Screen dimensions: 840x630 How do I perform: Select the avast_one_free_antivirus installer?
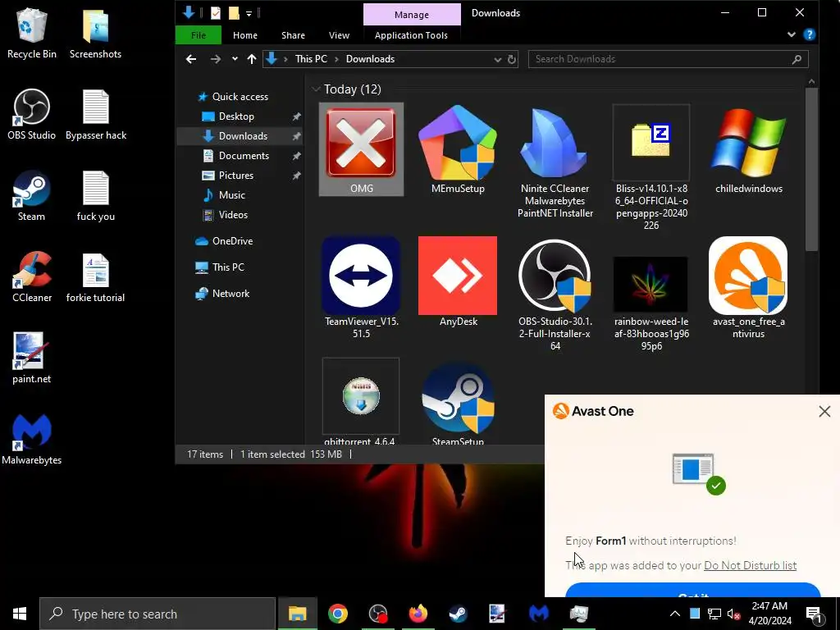click(x=748, y=288)
